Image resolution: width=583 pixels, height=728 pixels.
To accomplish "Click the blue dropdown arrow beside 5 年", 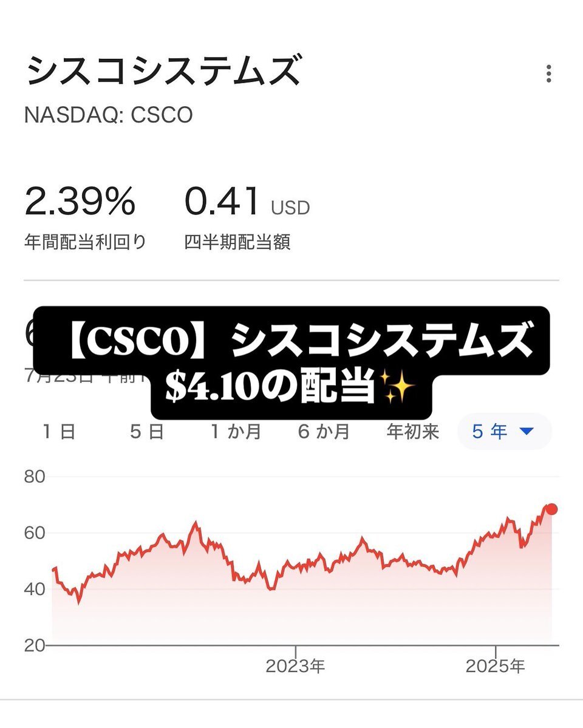I will pyautogui.click(x=527, y=432).
